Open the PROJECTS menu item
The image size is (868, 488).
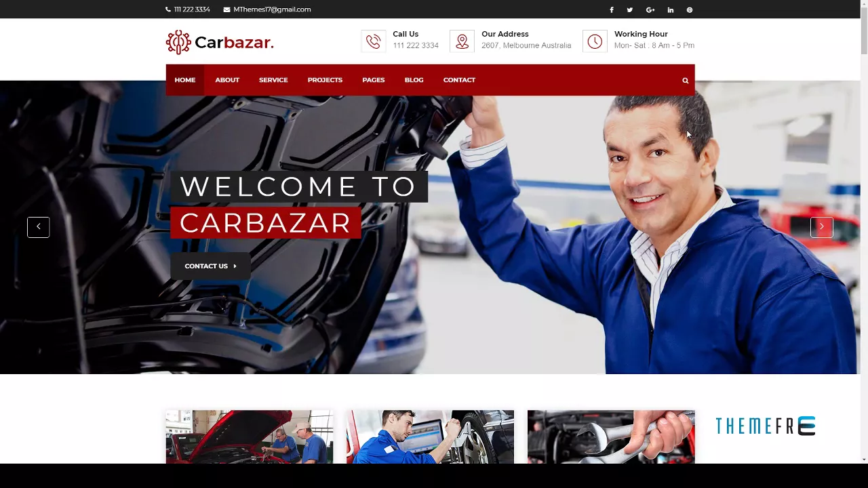(325, 80)
